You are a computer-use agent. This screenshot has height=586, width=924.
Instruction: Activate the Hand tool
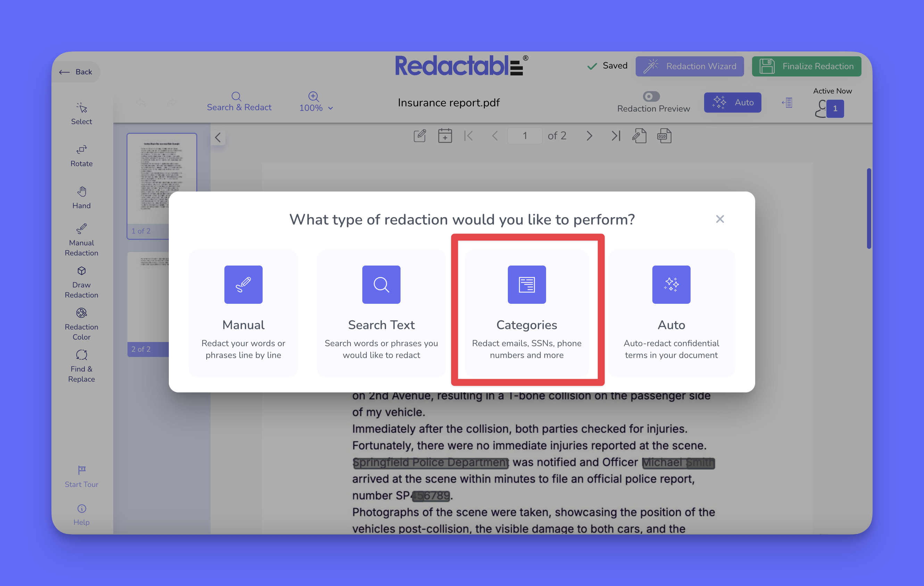tap(81, 197)
